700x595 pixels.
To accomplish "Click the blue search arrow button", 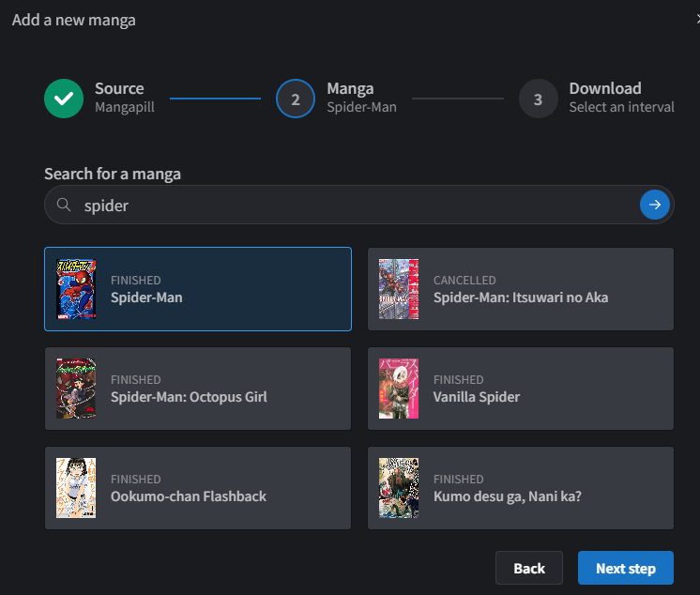I will 654,205.
